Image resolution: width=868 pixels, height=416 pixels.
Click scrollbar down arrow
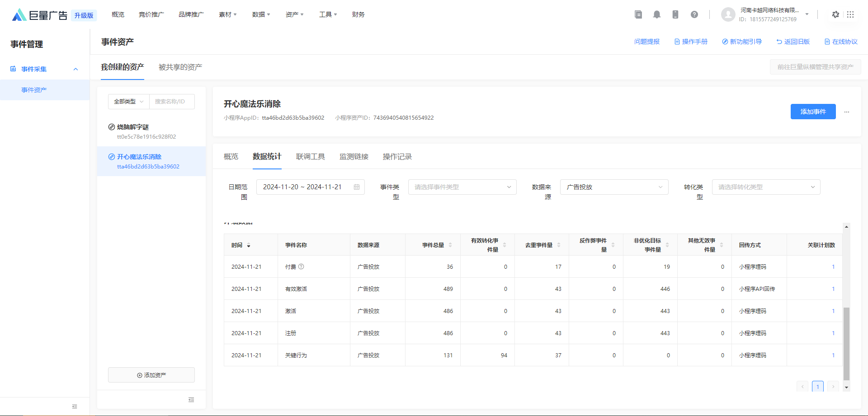pyautogui.click(x=847, y=388)
